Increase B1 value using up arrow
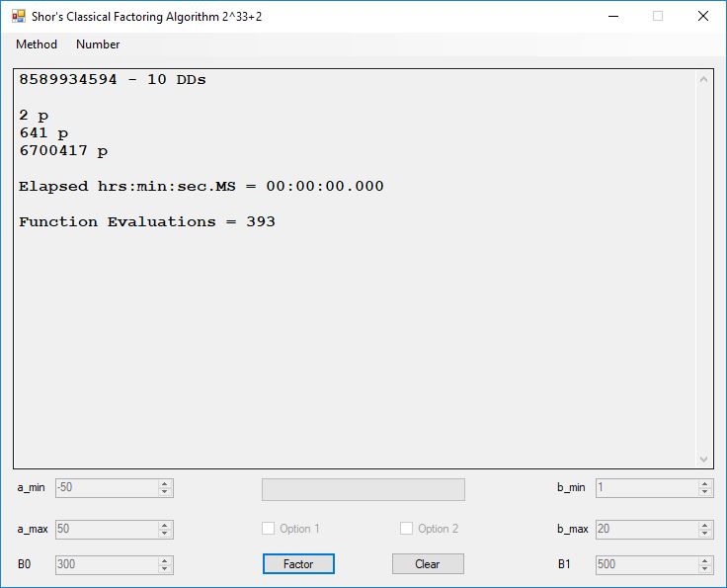 coord(705,561)
